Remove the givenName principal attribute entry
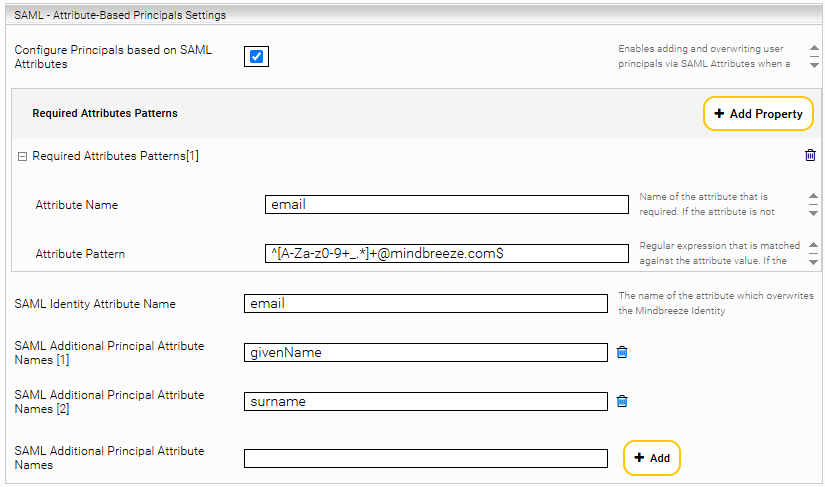This screenshot has height=487, width=825. pos(621,352)
